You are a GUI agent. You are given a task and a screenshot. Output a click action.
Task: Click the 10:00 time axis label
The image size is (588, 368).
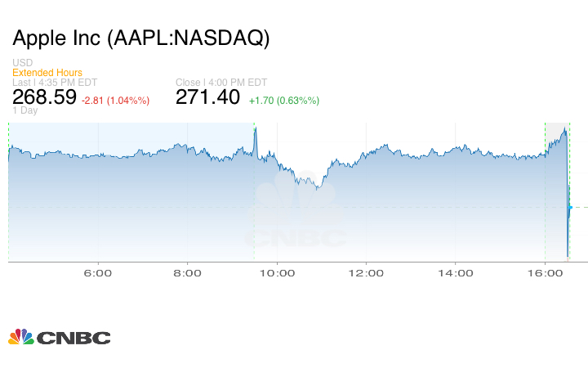coord(277,272)
